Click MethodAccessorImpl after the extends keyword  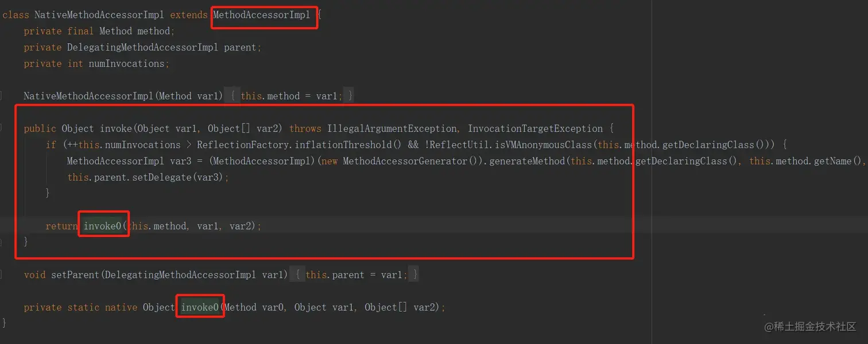[262, 15]
